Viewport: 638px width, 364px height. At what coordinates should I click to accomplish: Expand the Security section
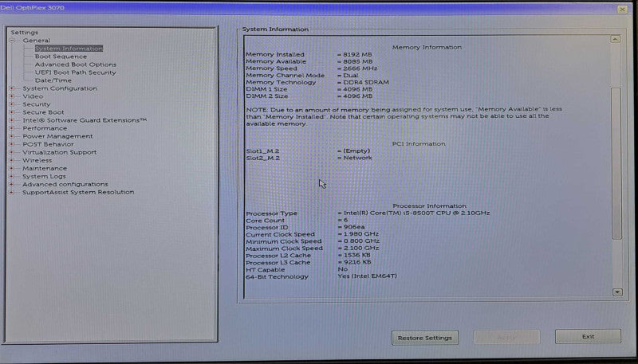pos(12,104)
